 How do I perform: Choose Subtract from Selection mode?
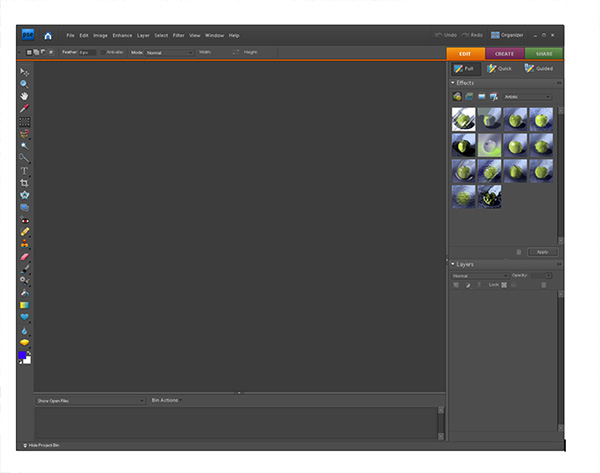(x=43, y=52)
